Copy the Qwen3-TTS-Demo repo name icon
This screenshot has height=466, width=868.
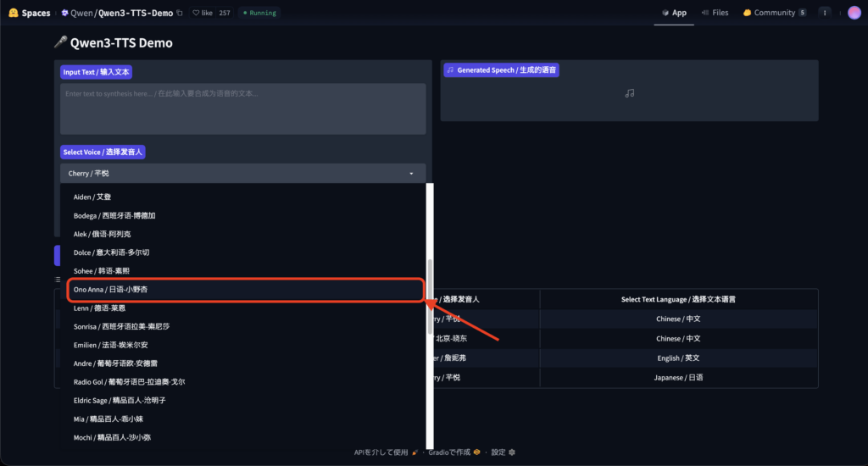tap(179, 14)
